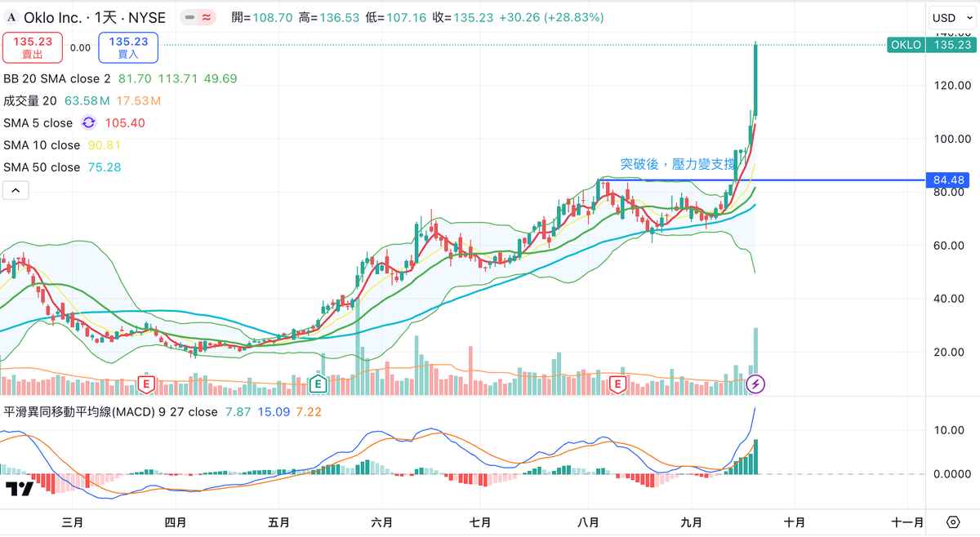Click the SMA 10 value 90.81
The image size is (980, 537).
[x=103, y=145]
